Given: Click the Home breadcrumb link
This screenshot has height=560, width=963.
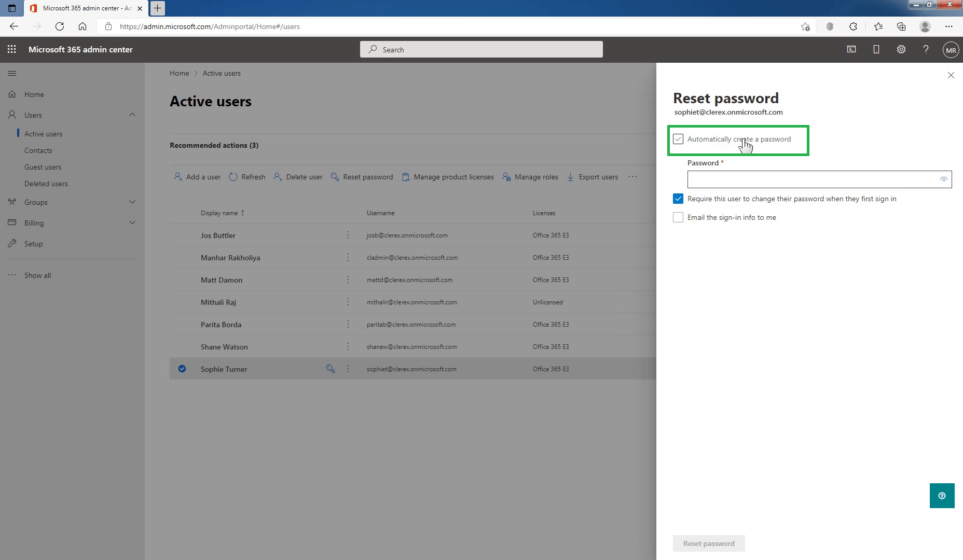Looking at the screenshot, I should coord(179,73).
